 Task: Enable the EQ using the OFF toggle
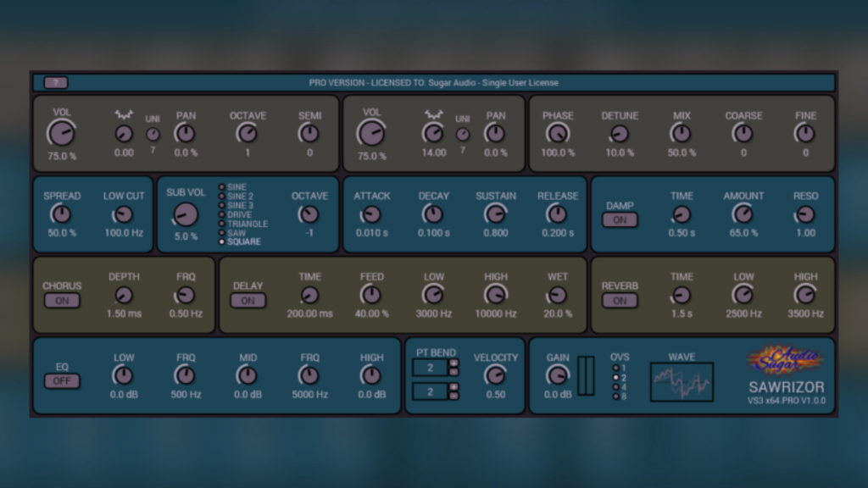(62, 381)
